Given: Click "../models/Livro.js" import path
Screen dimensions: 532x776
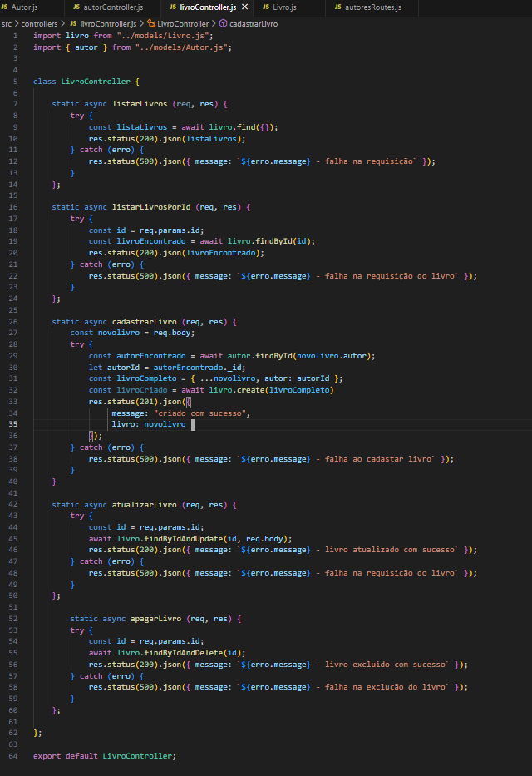Looking at the screenshot, I should click(165, 36).
